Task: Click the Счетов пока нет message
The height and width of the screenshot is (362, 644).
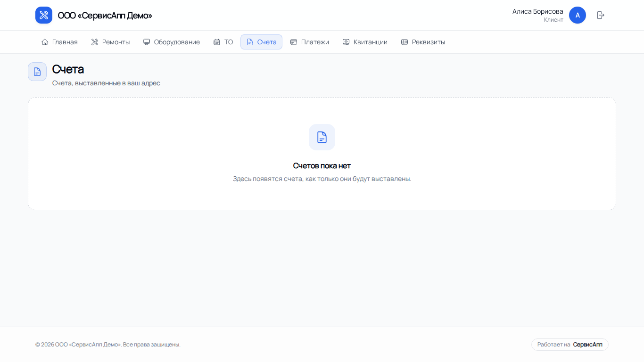Action: (x=322, y=165)
